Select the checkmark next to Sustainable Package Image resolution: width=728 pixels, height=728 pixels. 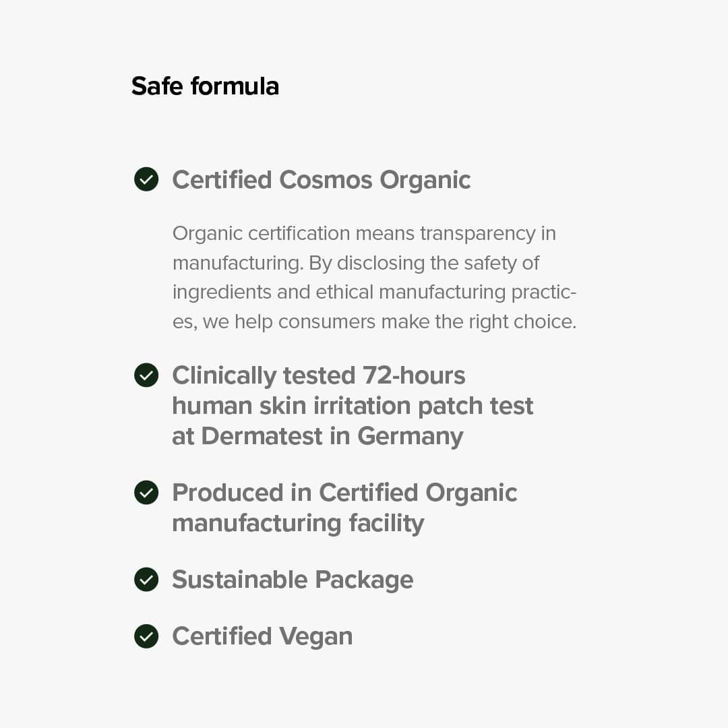tap(146, 580)
